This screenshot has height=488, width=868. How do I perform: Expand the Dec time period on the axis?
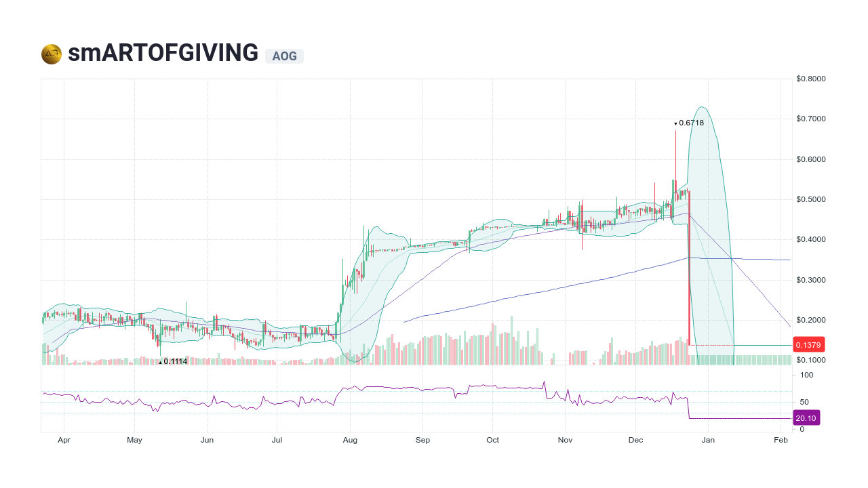(635, 440)
